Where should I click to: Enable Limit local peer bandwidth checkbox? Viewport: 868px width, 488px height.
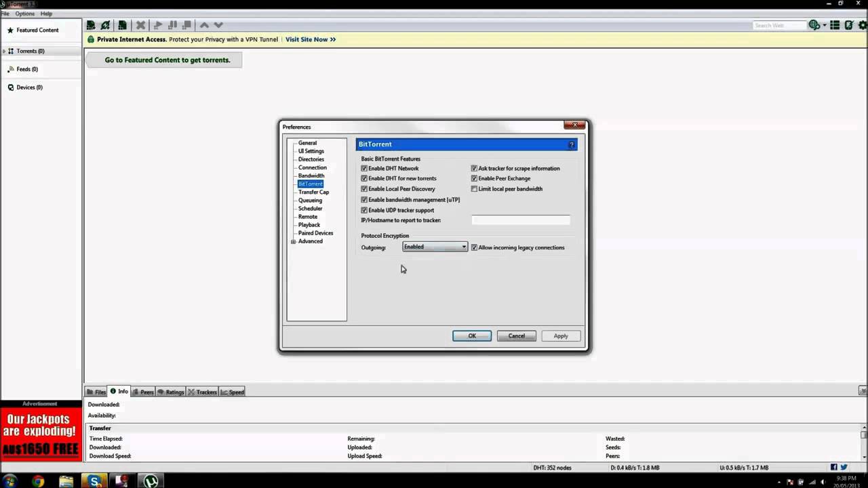click(474, 189)
